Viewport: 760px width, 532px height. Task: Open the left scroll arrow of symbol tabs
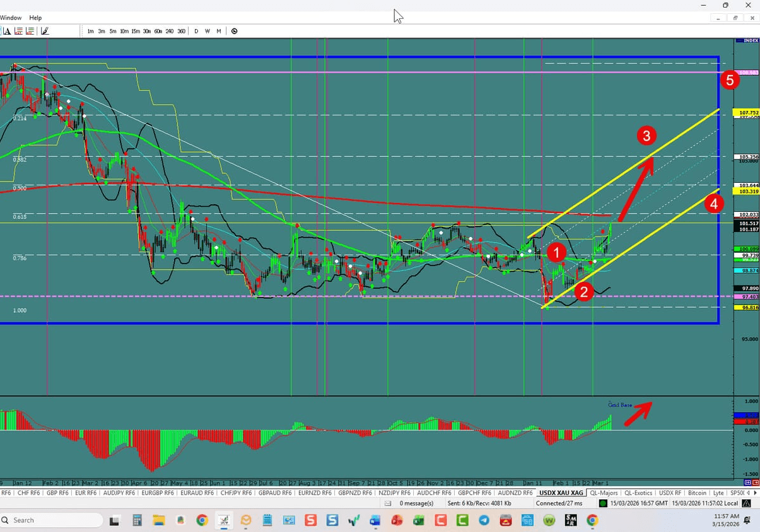[748, 492]
